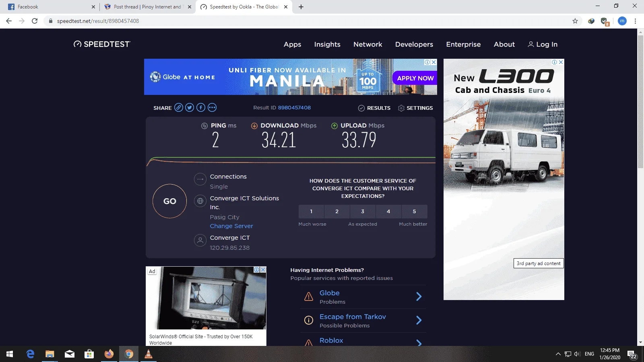Click the server globe icon

coord(200,201)
